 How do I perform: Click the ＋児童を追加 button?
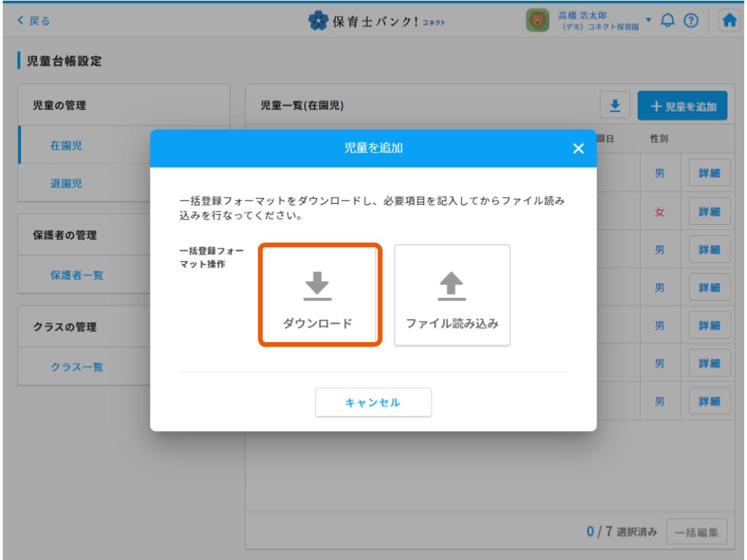tap(682, 106)
